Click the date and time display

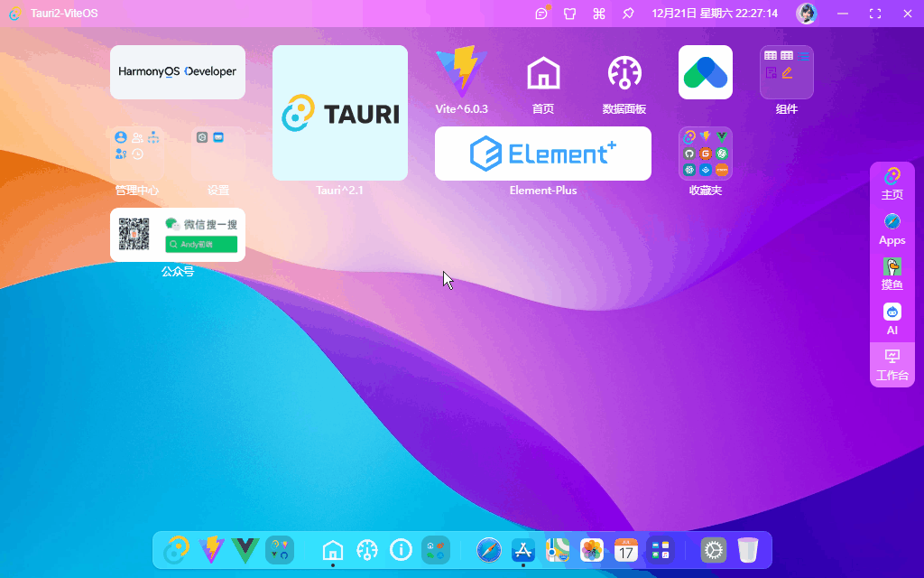(x=715, y=13)
